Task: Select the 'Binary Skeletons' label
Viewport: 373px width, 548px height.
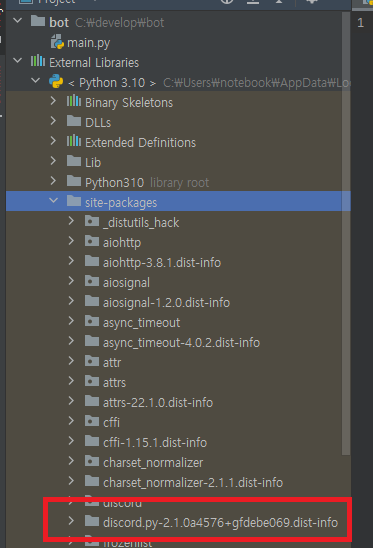Action: [x=129, y=103]
